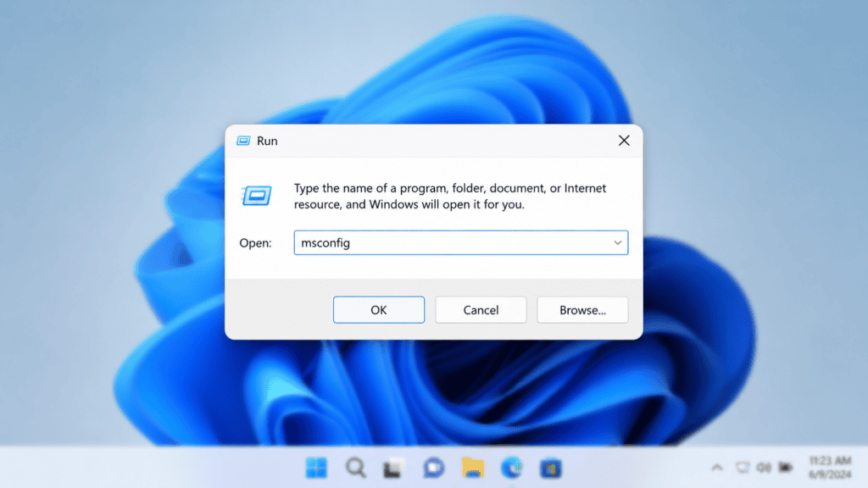The height and width of the screenshot is (488, 868).
Task: Click the Run icon in title bar
Action: (x=243, y=141)
